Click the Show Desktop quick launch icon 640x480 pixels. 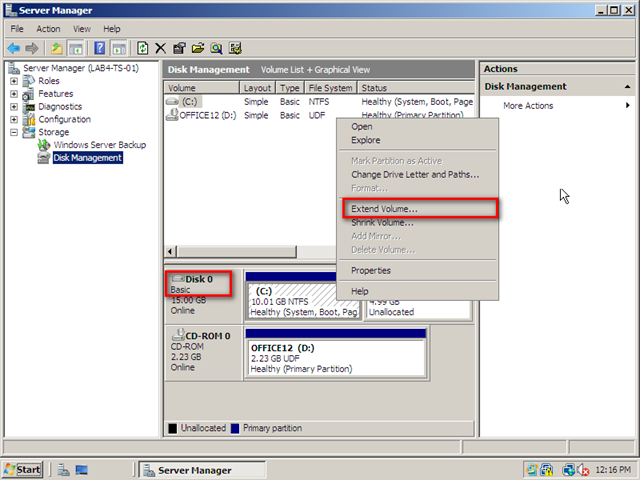point(82,470)
